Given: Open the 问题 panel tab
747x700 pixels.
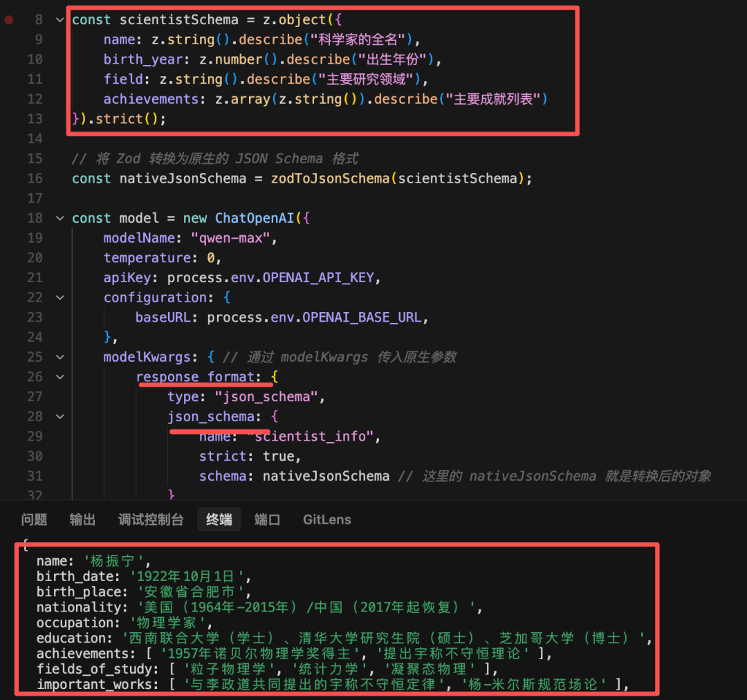Looking at the screenshot, I should point(34,519).
